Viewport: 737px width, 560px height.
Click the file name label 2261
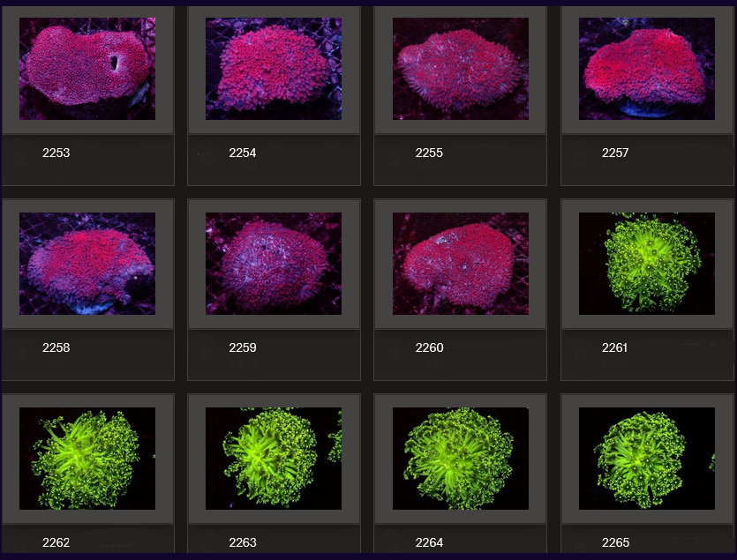[615, 347]
